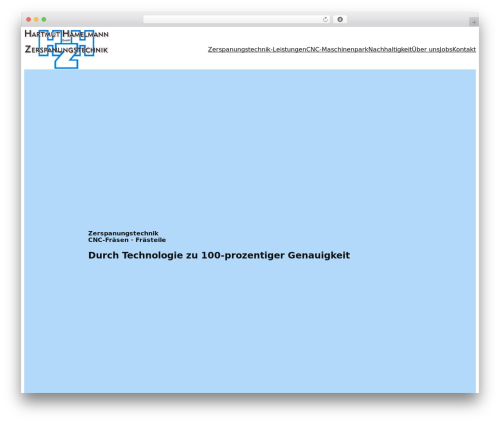This screenshot has width=500, height=423.
Task: Click the heading Durch Technologie zu 100-prozentiger Genauigkeit
Action: [x=219, y=255]
